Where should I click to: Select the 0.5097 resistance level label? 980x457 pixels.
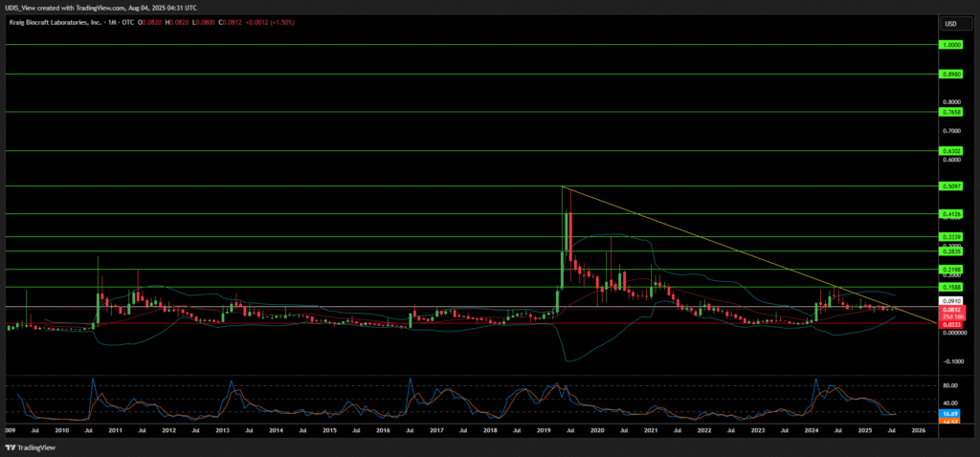click(x=950, y=186)
